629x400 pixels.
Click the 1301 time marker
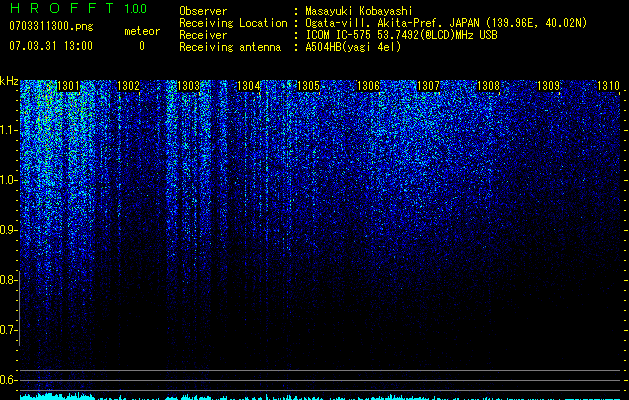(68, 86)
